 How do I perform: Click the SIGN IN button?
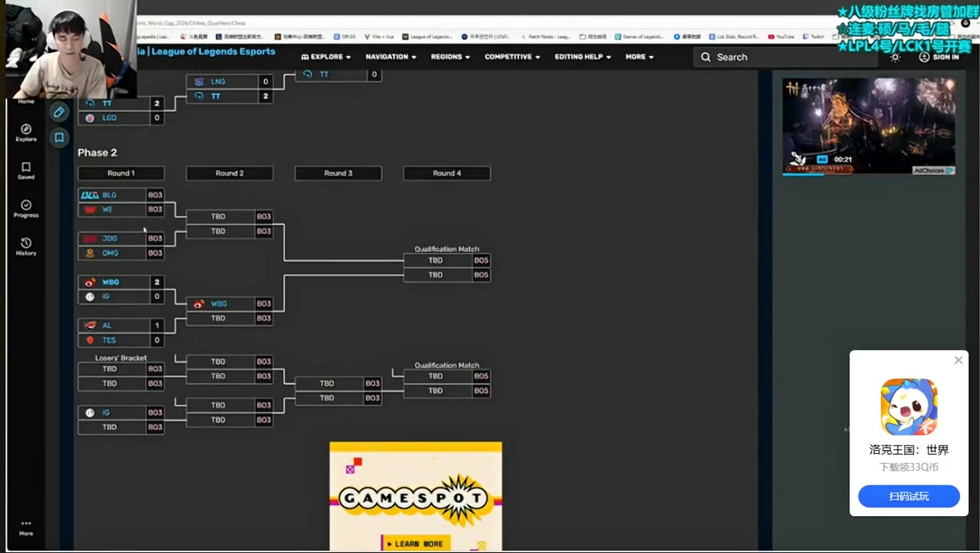click(939, 57)
